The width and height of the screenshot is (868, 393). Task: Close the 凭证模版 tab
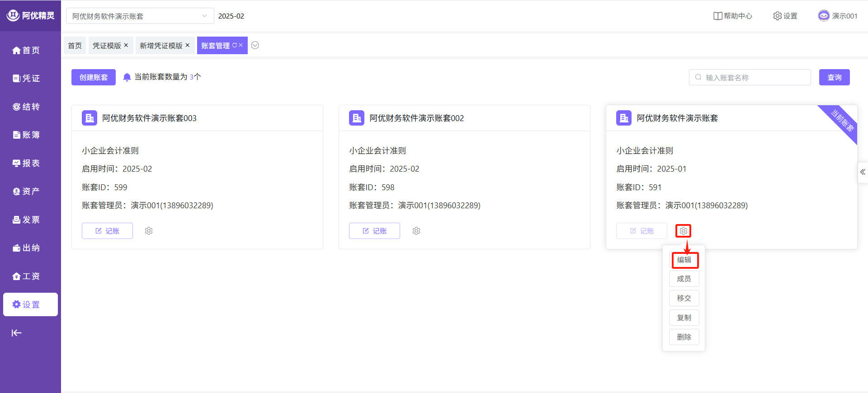click(x=126, y=45)
